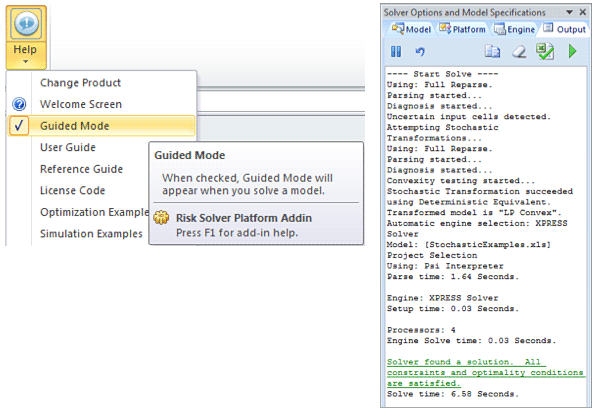Click the Welcome Screen question mark icon
599x417 pixels.
point(19,104)
